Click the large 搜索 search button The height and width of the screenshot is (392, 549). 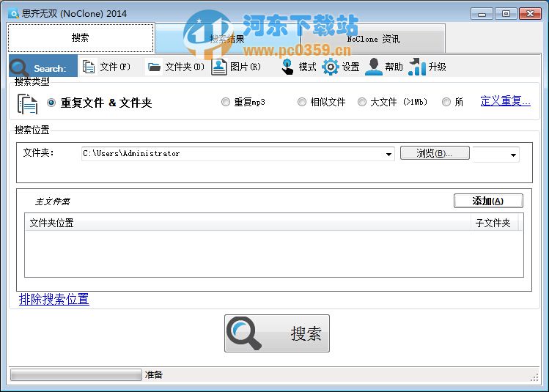tap(277, 333)
